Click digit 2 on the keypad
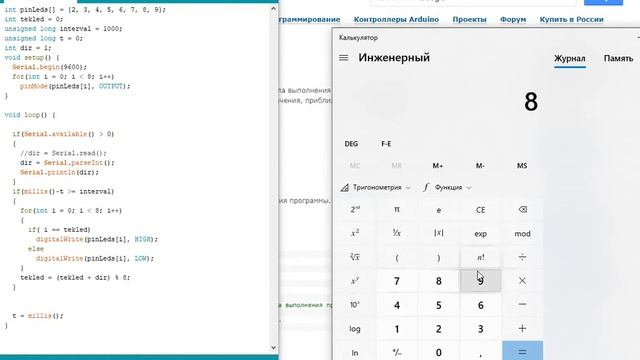 439,329
